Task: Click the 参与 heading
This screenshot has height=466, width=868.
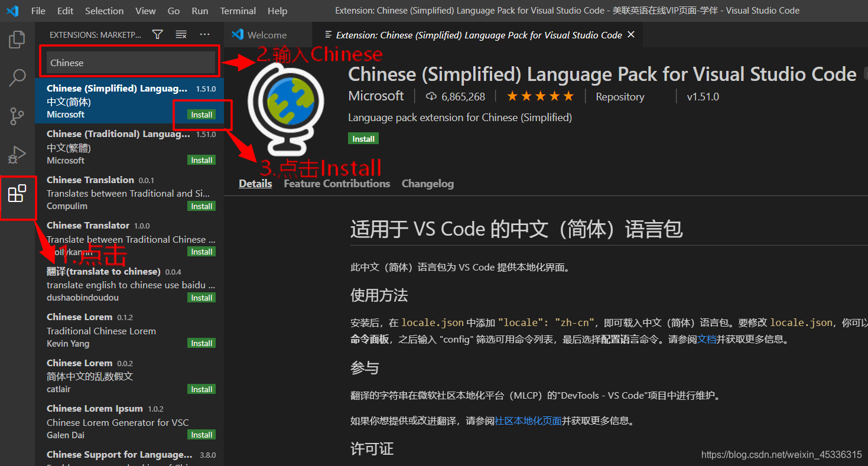Action: click(x=365, y=368)
